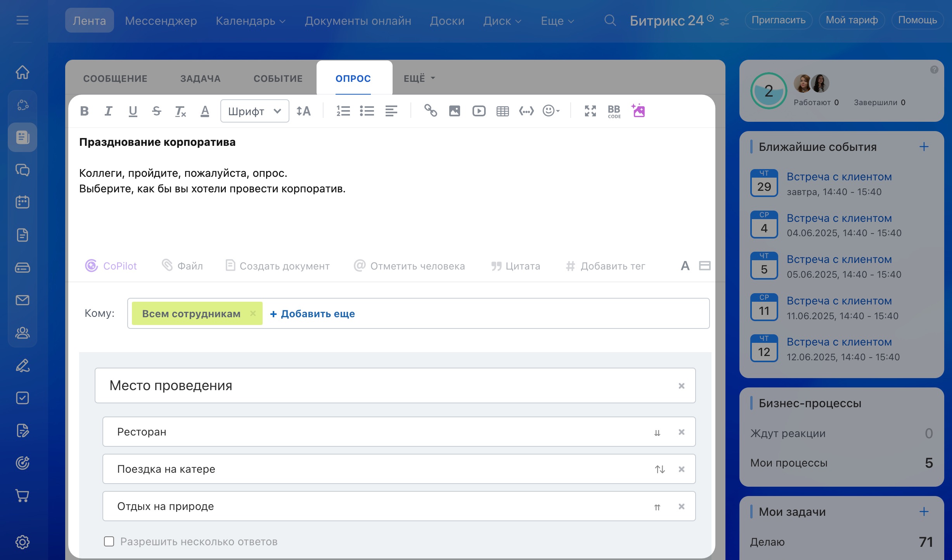This screenshot has width=952, height=560.
Task: Insert a table into the message
Action: [502, 111]
